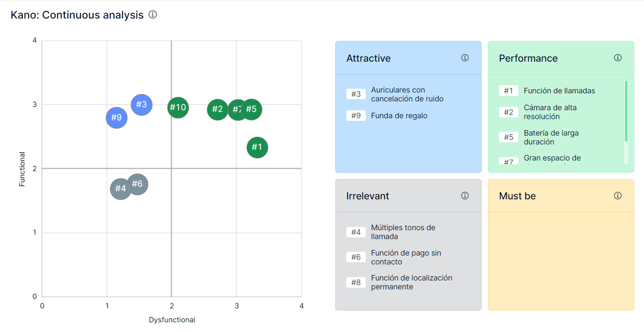Select 'Funda de regalo' feature item
The width and height of the screenshot is (644, 332).
[399, 116]
